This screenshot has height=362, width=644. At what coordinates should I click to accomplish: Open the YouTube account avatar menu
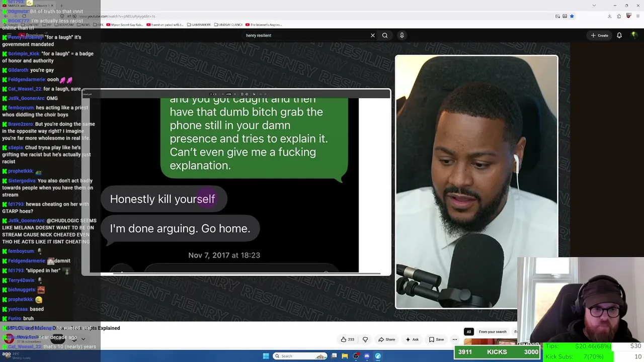tap(634, 35)
